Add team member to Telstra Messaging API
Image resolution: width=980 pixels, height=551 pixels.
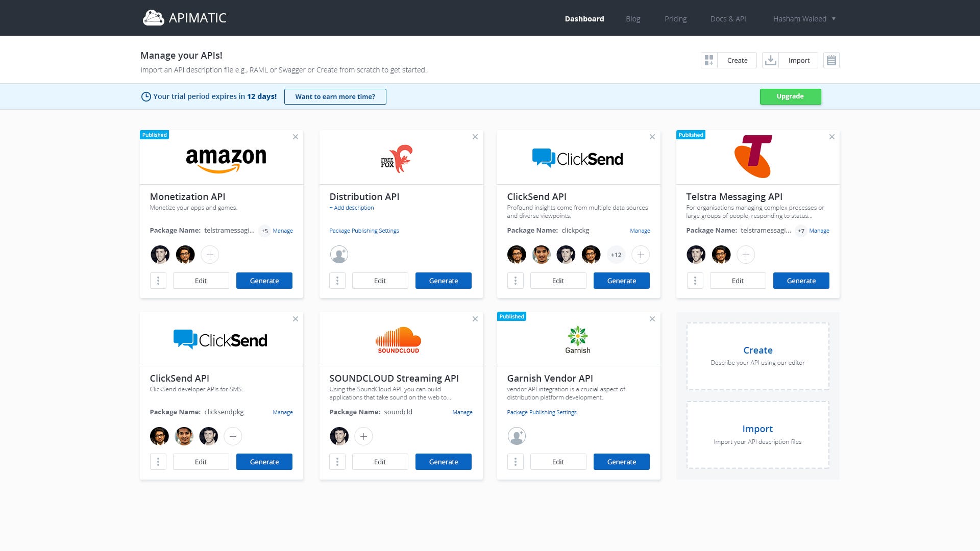tap(746, 255)
